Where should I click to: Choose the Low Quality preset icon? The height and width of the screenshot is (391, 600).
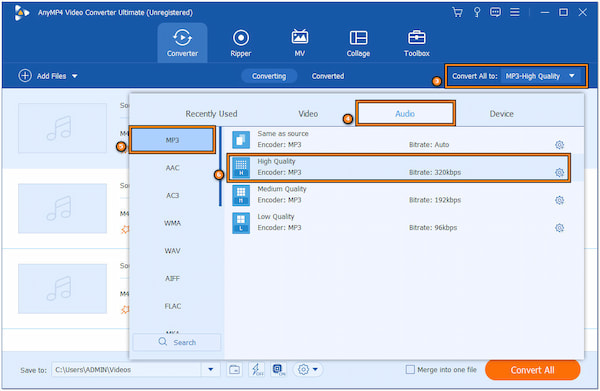click(241, 223)
